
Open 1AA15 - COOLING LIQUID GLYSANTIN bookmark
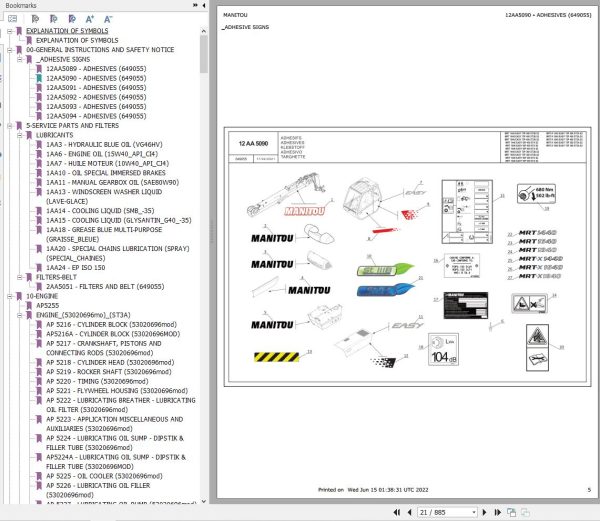tap(119, 220)
